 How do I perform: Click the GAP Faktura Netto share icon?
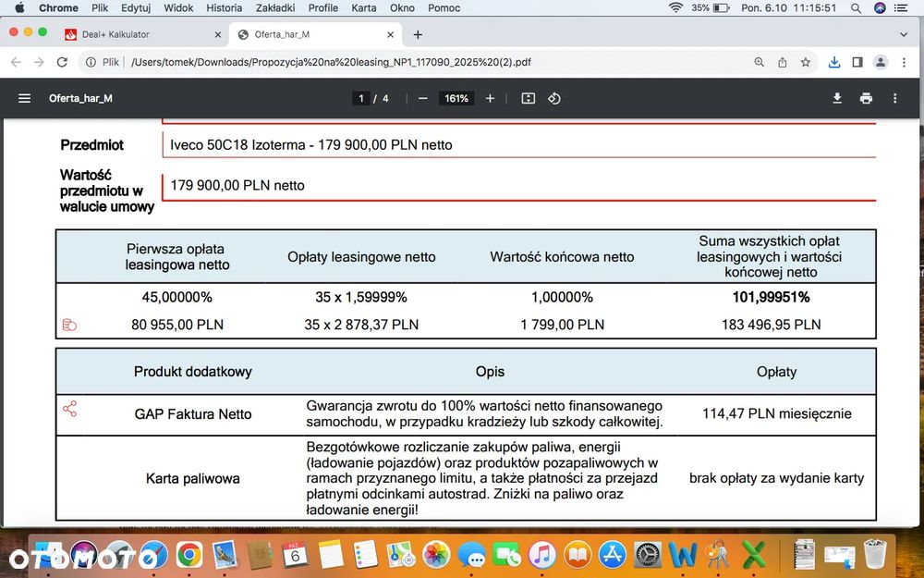69,409
